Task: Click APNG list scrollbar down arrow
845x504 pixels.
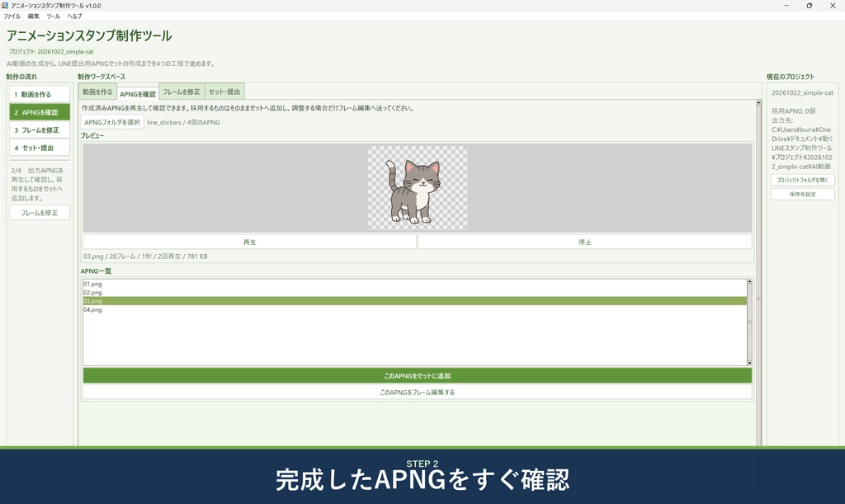Action: pos(749,363)
